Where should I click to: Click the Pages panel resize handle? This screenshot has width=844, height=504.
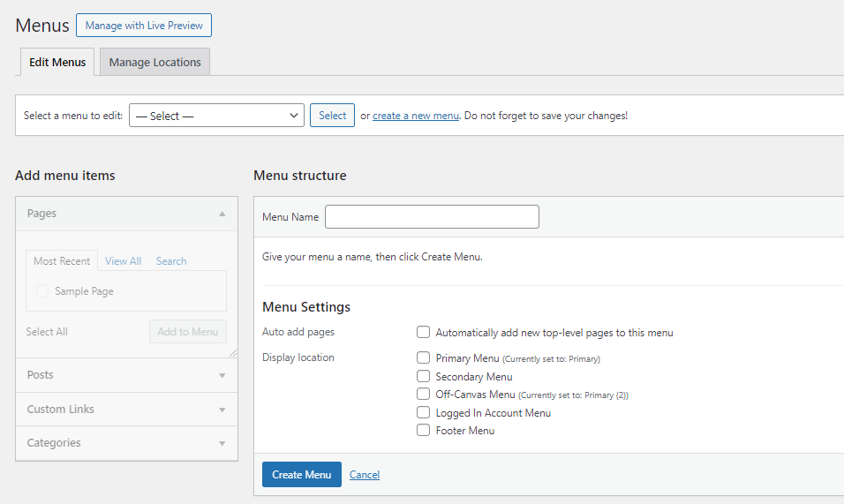(233, 353)
